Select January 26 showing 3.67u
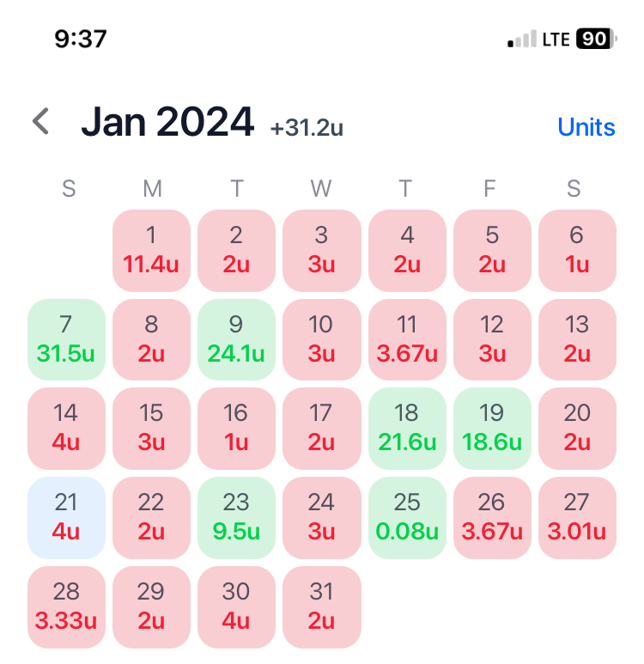Viewport: 644px width, 664px height. (x=492, y=518)
